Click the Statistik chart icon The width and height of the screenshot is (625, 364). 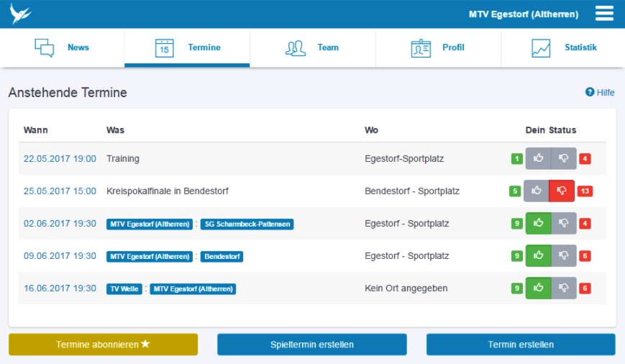[541, 48]
